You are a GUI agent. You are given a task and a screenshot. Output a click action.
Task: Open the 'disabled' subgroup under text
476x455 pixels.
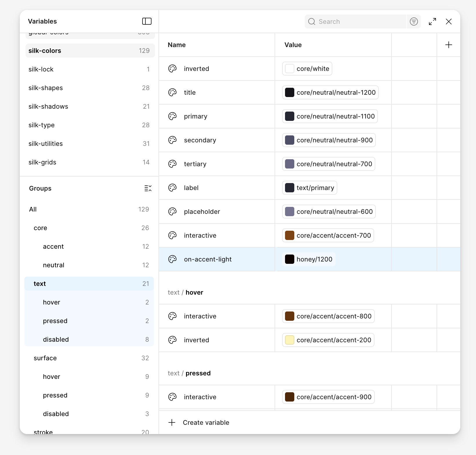pyautogui.click(x=56, y=339)
